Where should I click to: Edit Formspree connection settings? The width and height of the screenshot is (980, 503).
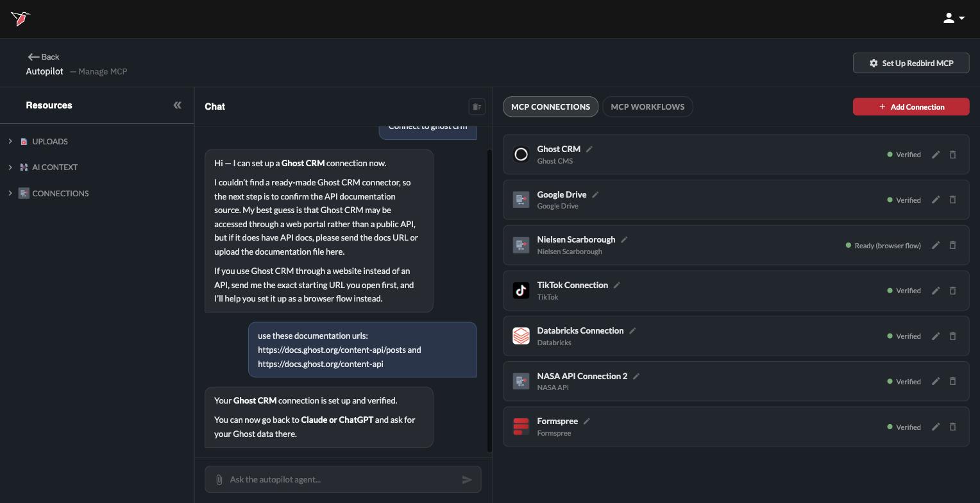coord(936,427)
